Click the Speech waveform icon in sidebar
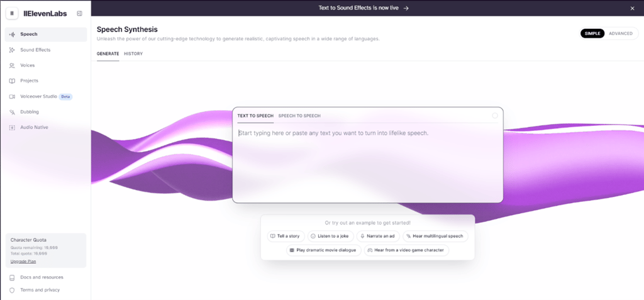 [x=12, y=35]
